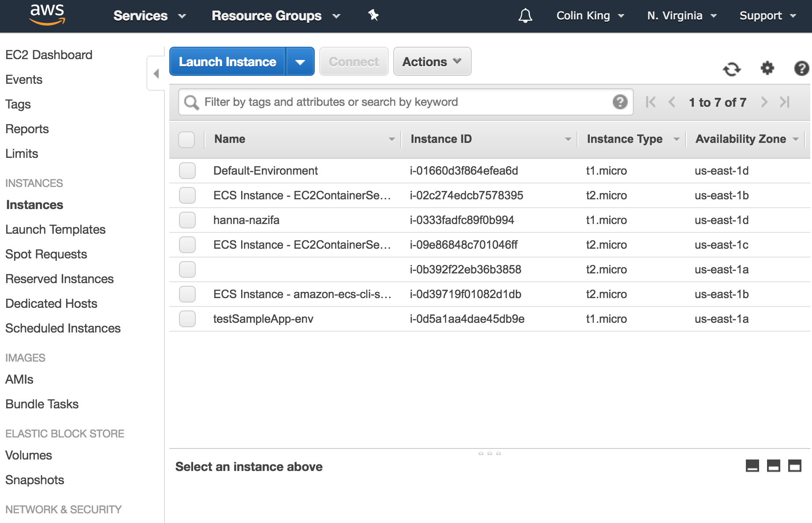Minimize the details pane with the first layout icon
Screen dimensions: 812x523
752,466
